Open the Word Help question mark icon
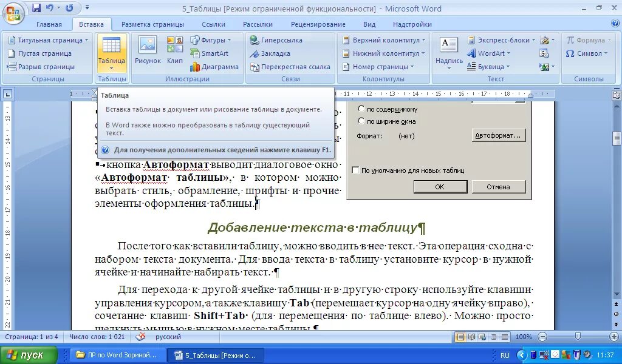 (615, 24)
